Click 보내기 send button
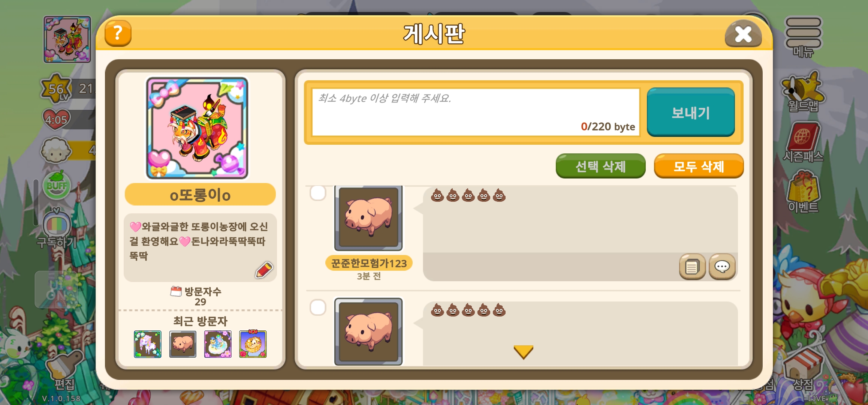Viewport: 868px width, 405px height. pos(690,112)
